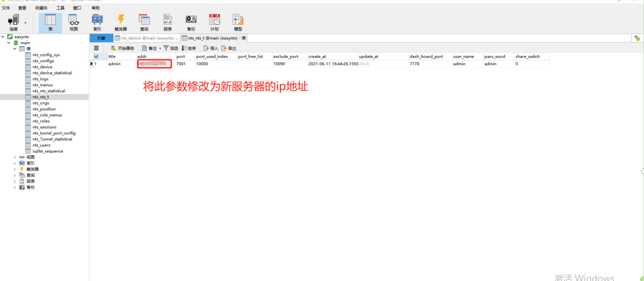Expand the 触发器 triggers tree node
This screenshot has width=644, height=281.
(15, 169)
